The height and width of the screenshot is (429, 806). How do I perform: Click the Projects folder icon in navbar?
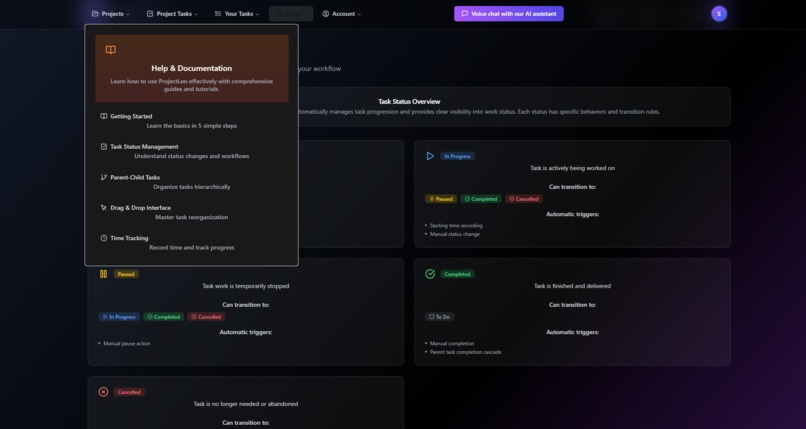pyautogui.click(x=95, y=14)
